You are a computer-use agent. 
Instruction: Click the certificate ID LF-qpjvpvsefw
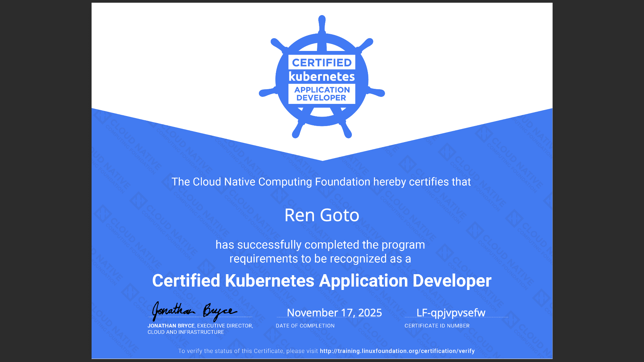[x=450, y=313]
